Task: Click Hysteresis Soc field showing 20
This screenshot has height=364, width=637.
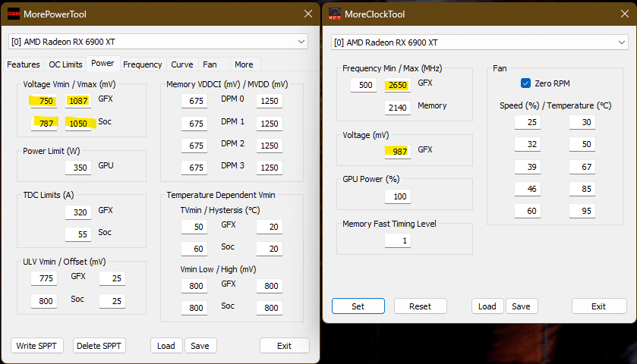Action: tap(270, 248)
